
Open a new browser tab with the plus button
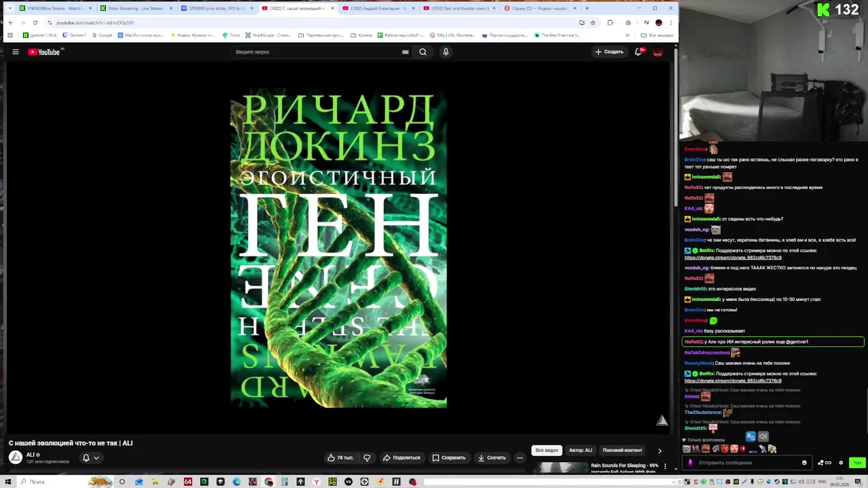pos(587,8)
